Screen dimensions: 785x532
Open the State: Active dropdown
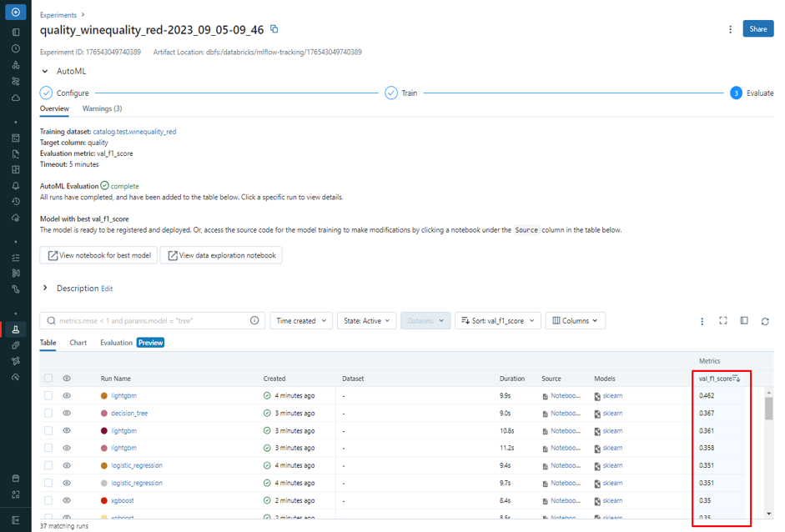point(366,321)
